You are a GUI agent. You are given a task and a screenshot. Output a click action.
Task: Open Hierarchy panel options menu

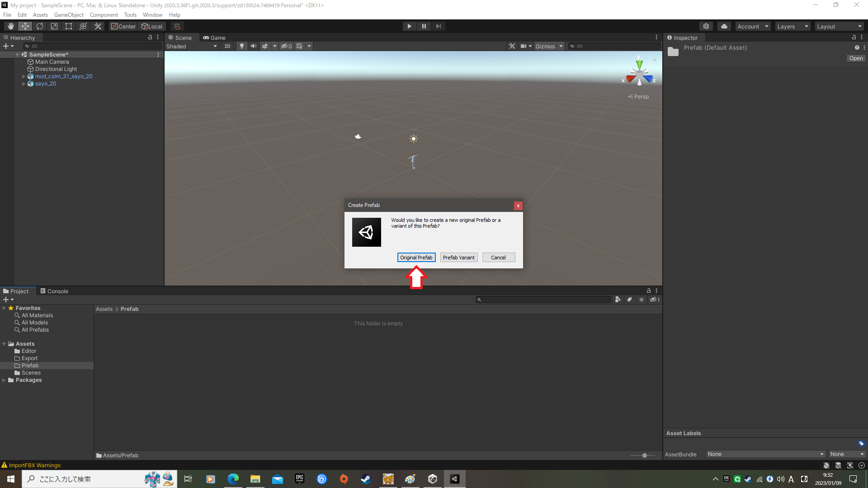pos(158,38)
